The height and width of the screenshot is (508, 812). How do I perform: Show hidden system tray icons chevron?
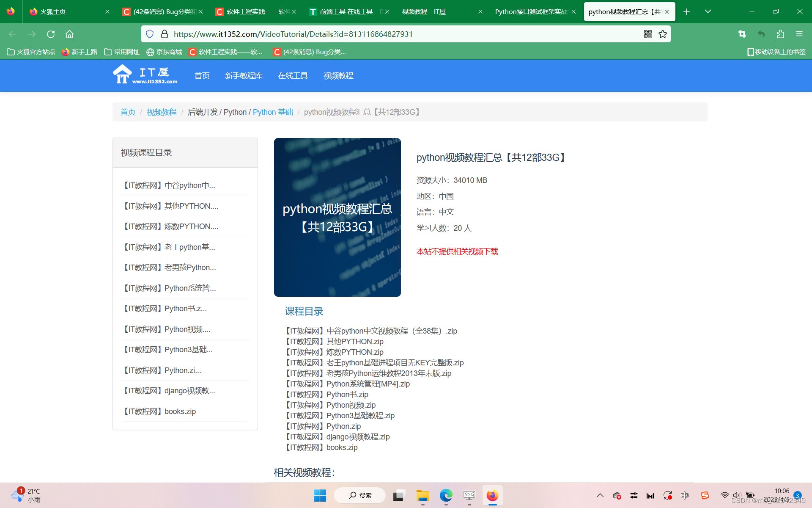click(600, 495)
